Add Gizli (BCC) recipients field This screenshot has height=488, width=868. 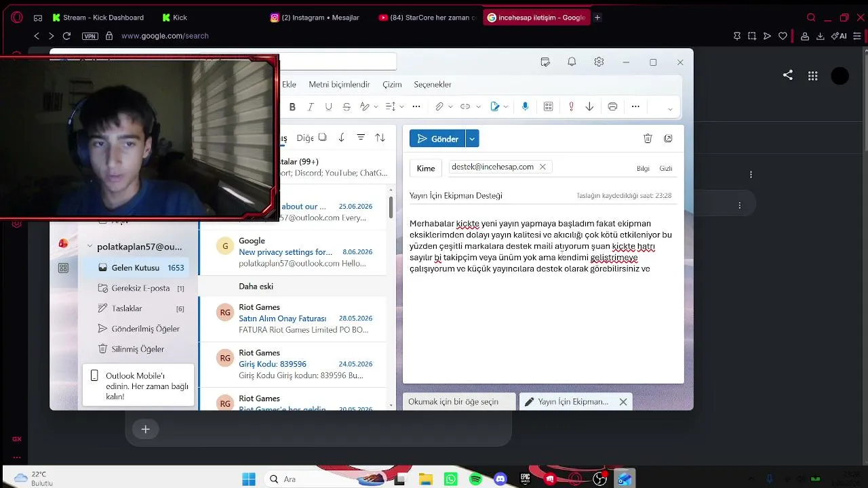coord(666,169)
